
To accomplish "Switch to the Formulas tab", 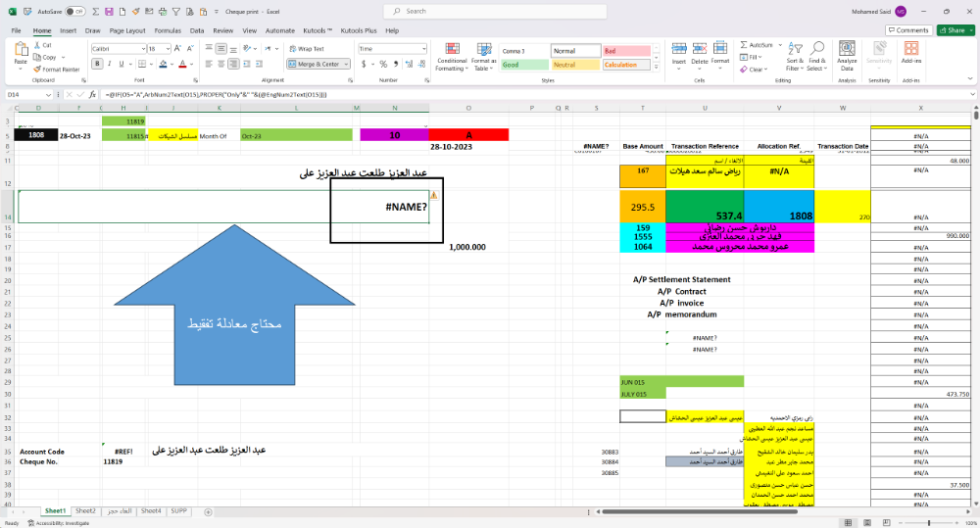I will click(x=168, y=30).
